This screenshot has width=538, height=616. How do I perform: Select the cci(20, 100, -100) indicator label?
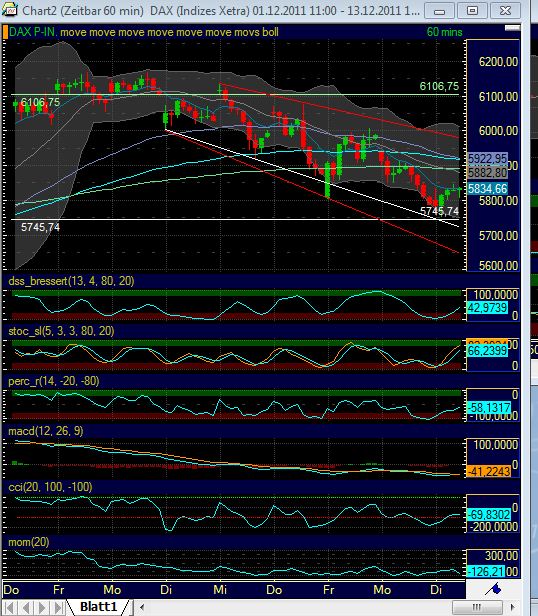click(50, 487)
